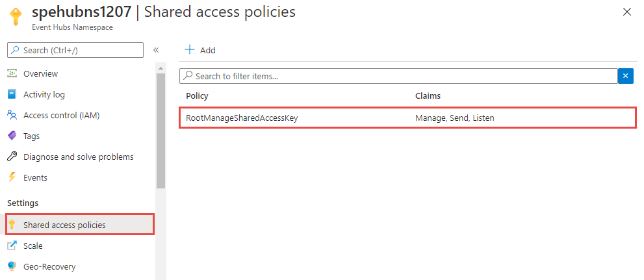
Task: Collapse the sidebar with double chevron
Action: (156, 50)
